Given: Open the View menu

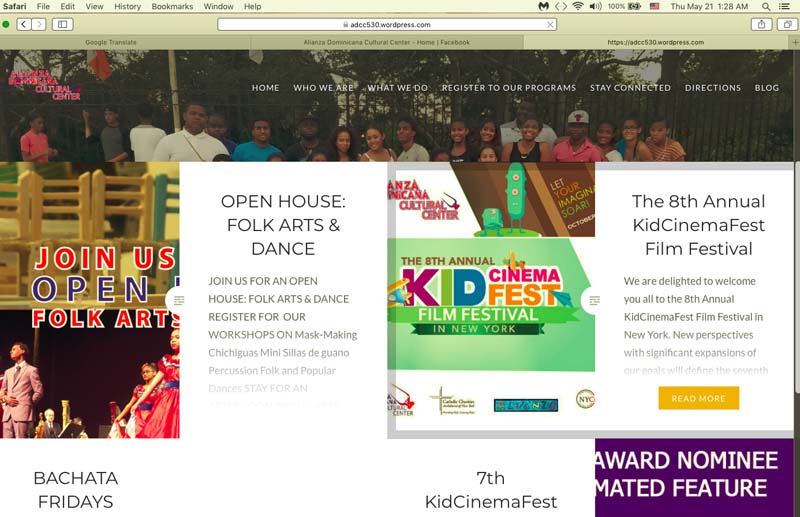Looking at the screenshot, I should click(x=94, y=6).
